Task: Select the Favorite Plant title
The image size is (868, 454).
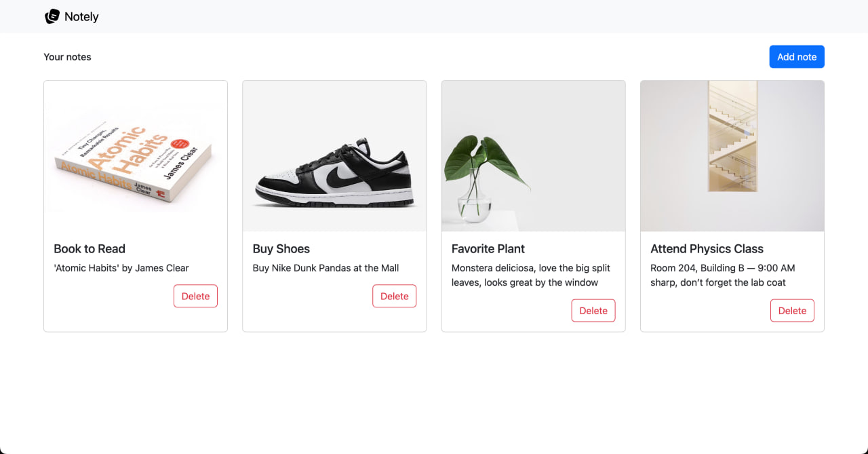Action: [488, 249]
